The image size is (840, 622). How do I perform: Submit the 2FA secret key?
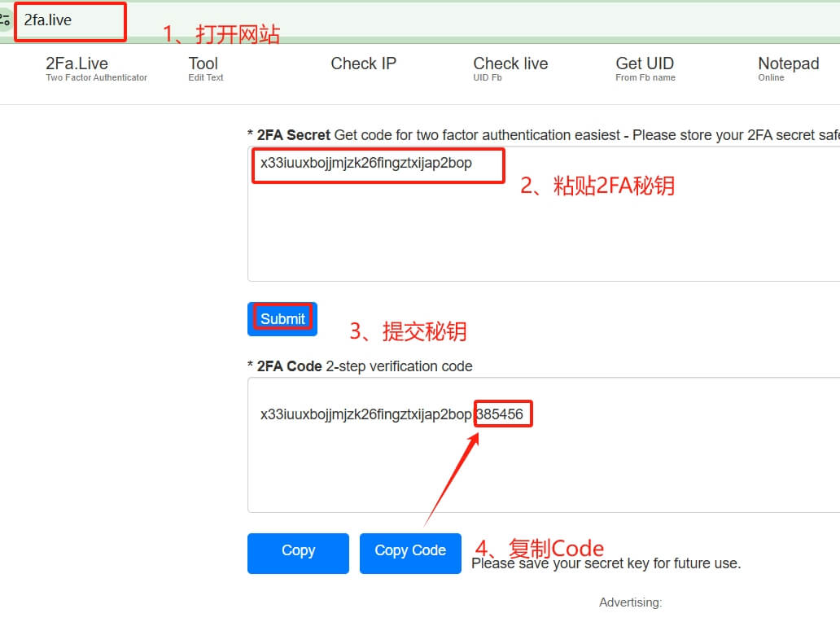(x=282, y=318)
